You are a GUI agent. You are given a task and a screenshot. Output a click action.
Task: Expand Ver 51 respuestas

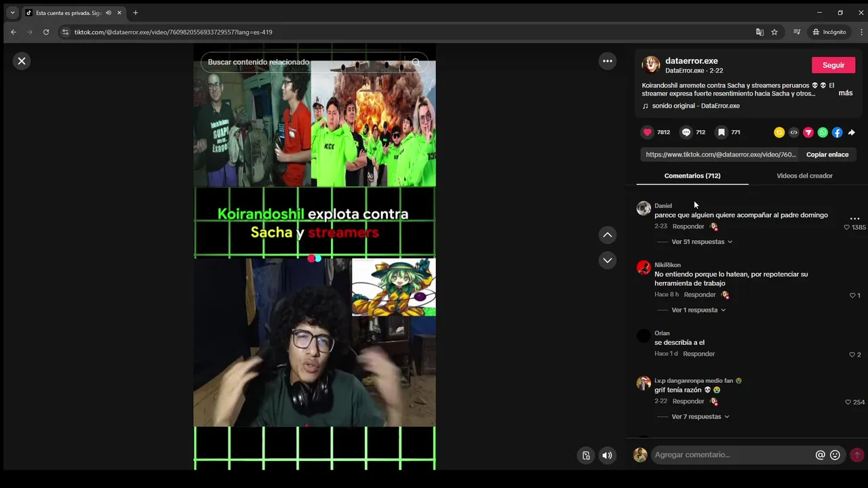pos(702,242)
